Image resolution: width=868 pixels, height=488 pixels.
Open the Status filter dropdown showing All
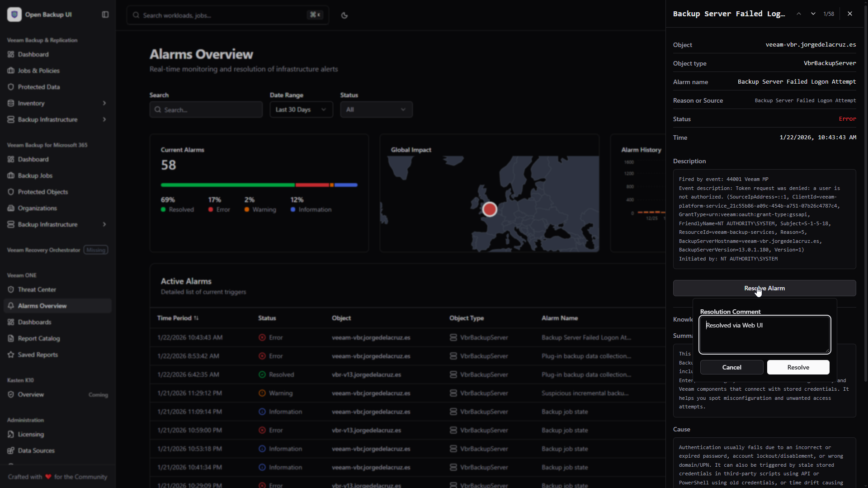[x=376, y=109]
